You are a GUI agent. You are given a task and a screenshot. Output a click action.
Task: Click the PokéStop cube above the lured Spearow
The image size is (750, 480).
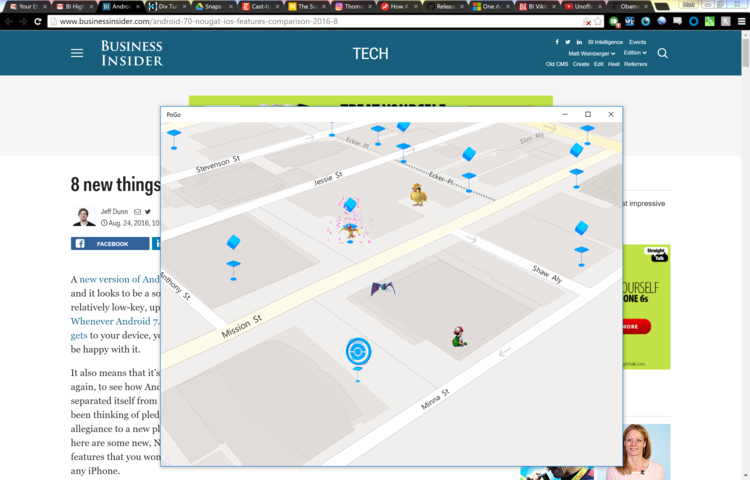(350, 205)
